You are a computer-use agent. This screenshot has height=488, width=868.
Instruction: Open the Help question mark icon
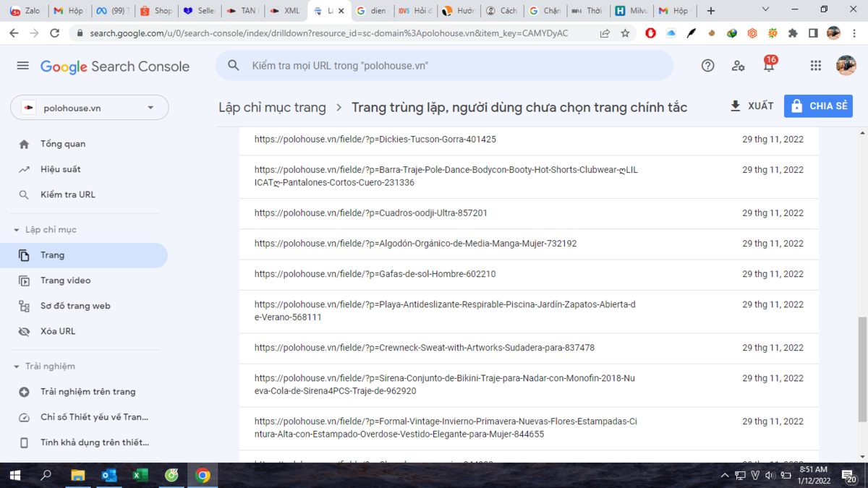708,66
